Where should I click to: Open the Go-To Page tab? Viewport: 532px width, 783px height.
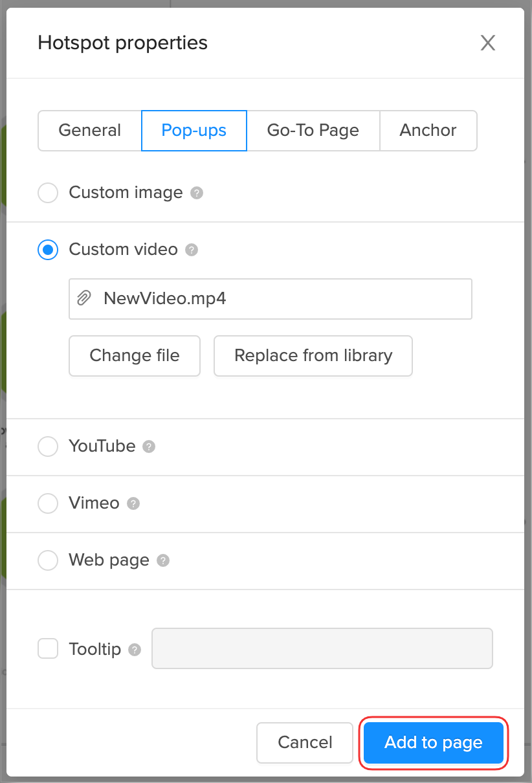(x=313, y=131)
